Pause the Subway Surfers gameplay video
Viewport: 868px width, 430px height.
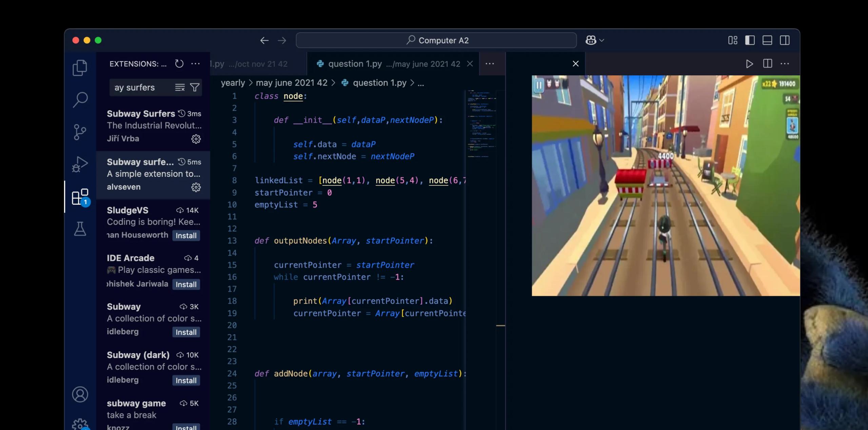[539, 86]
